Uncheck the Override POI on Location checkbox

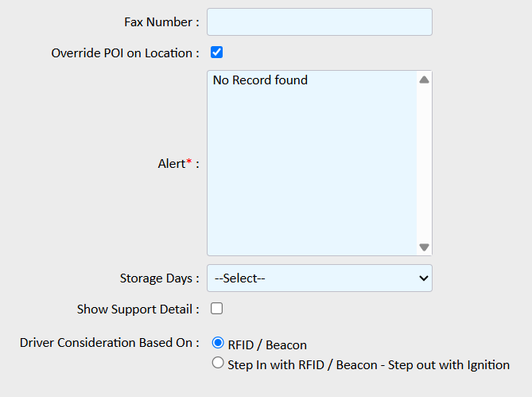point(216,53)
